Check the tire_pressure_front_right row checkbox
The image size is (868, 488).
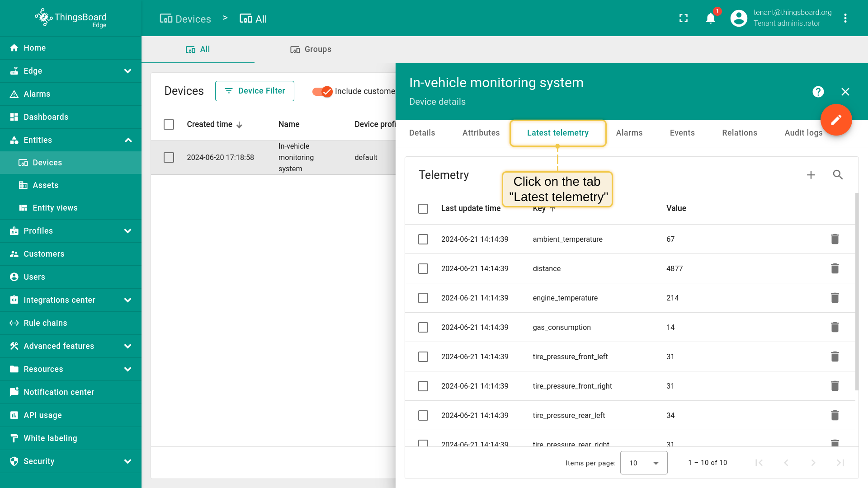pyautogui.click(x=423, y=386)
